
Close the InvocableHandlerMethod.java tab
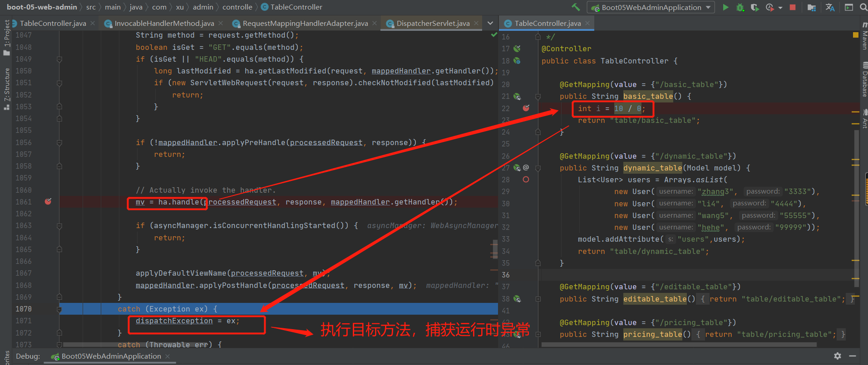click(x=221, y=23)
